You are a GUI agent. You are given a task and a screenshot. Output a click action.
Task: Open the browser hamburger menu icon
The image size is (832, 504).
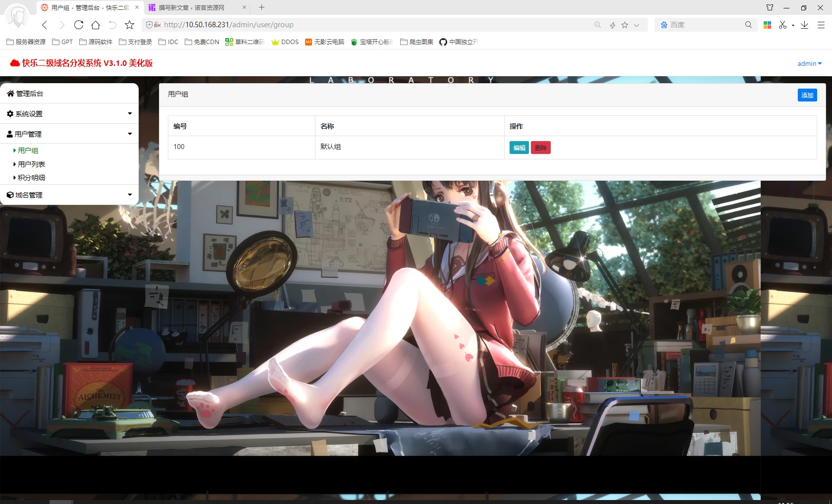pos(821,25)
